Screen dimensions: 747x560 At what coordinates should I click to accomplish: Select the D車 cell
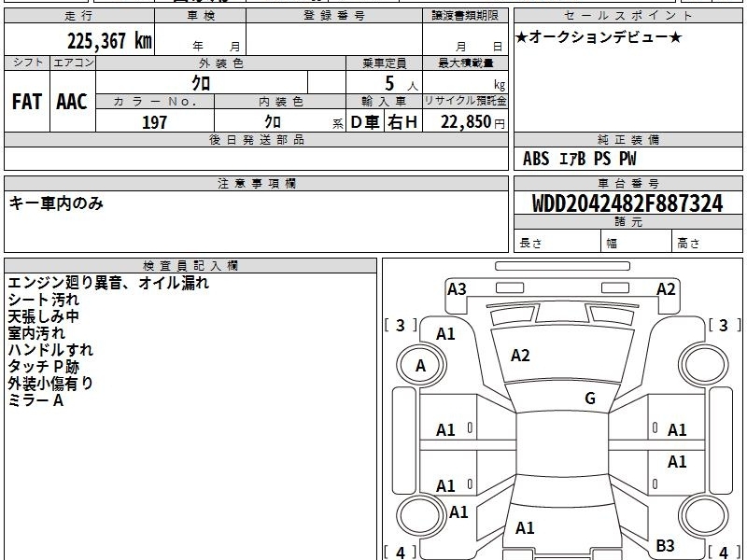pos(365,122)
